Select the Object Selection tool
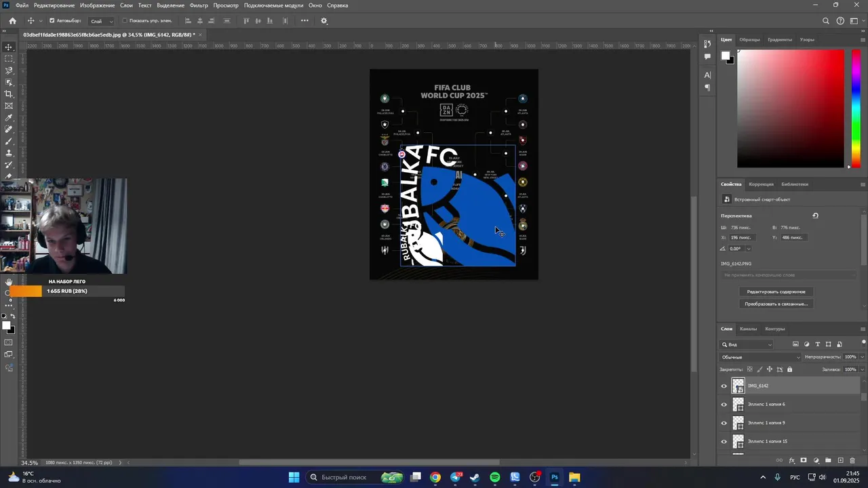Screen dimensions: 868x488 point(9,82)
